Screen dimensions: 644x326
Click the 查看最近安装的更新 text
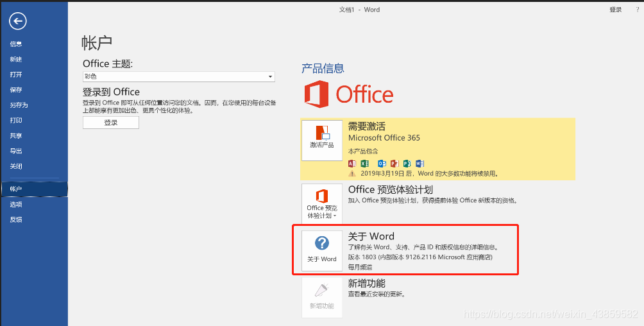click(377, 295)
